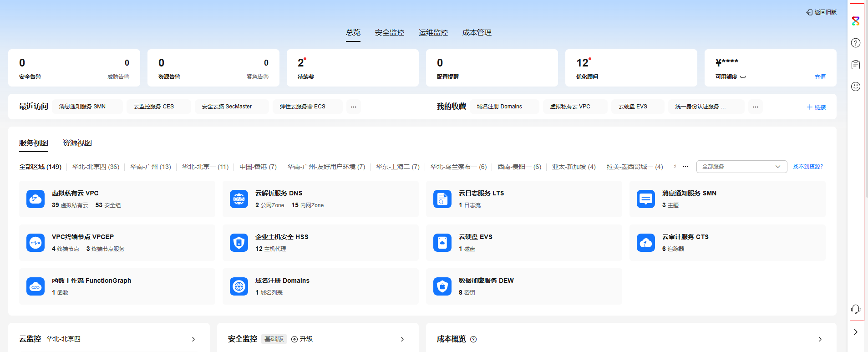The height and width of the screenshot is (352, 868).
Task: Open recent 消息通知服务 SMN shortcut
Action: click(x=87, y=107)
